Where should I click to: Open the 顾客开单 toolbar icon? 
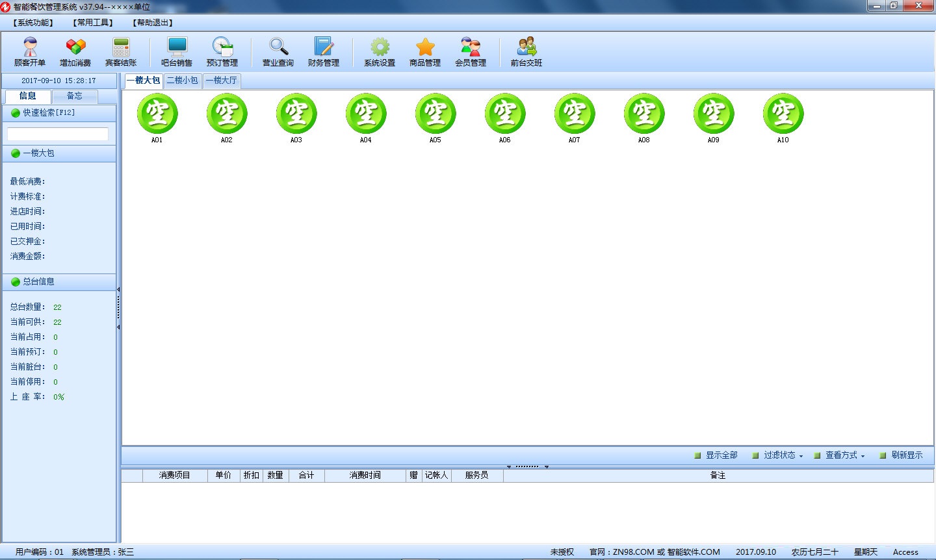(x=30, y=51)
